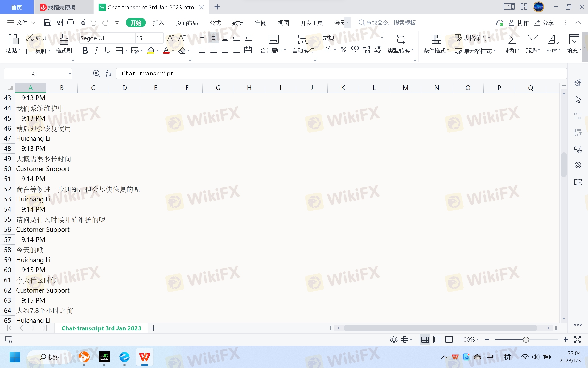588x368 pixels.
Task: Open the font name Segoe UI dropdown
Action: click(133, 38)
